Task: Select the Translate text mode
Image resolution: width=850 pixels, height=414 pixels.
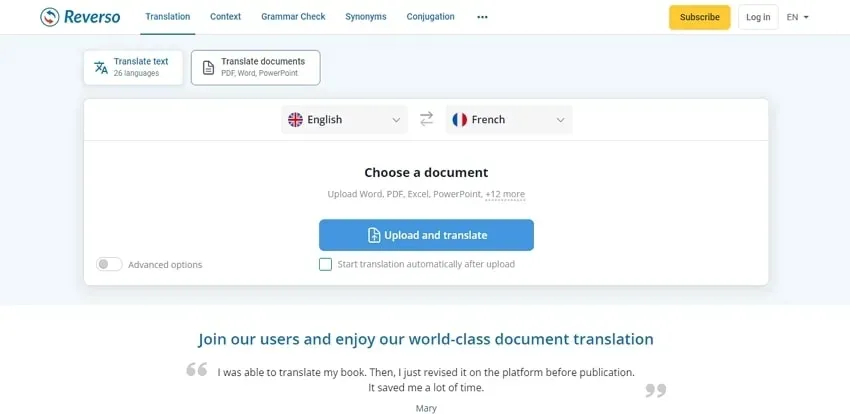Action: click(x=133, y=68)
